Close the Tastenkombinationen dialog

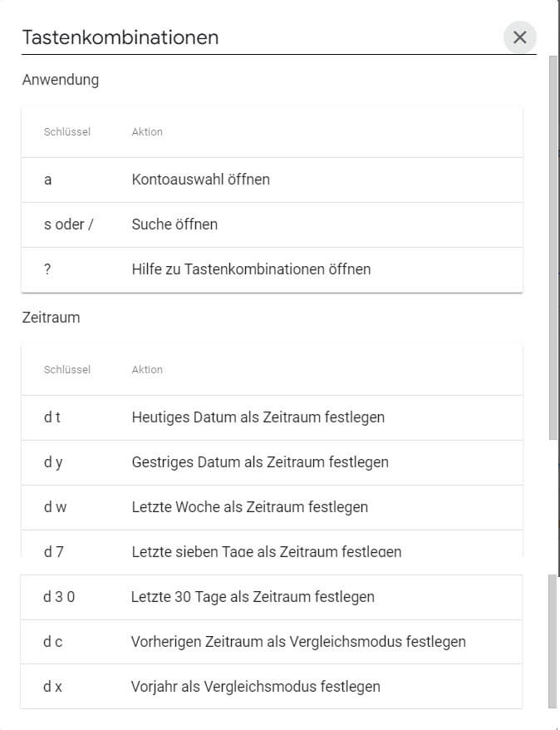tap(520, 37)
